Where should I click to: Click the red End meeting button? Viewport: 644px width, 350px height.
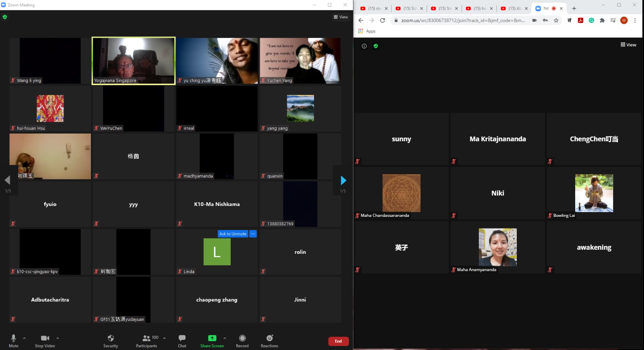point(338,341)
